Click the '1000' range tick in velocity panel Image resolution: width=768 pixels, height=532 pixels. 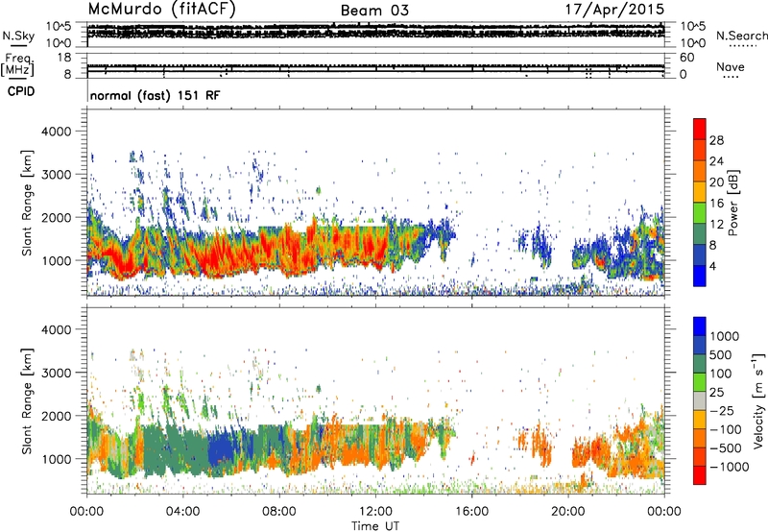pos(59,459)
